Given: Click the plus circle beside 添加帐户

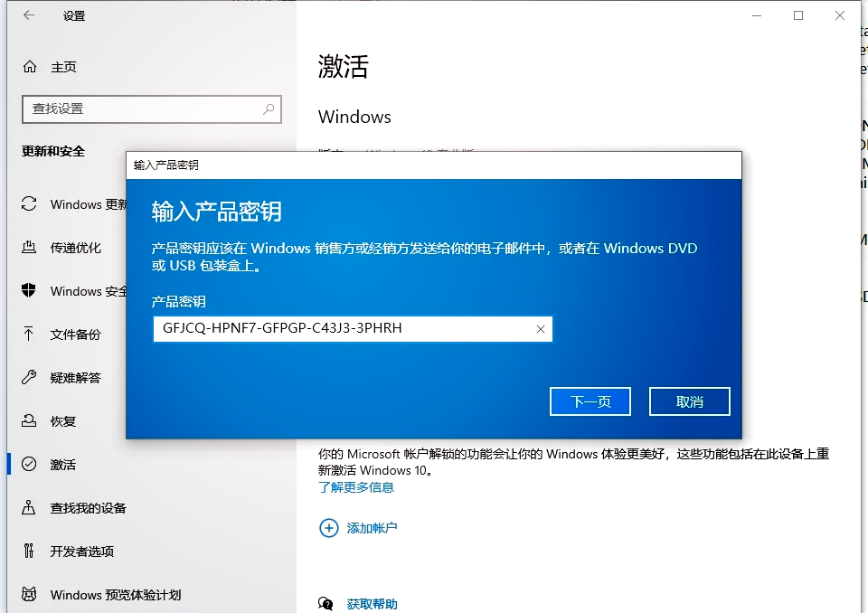Looking at the screenshot, I should pyautogui.click(x=329, y=528).
